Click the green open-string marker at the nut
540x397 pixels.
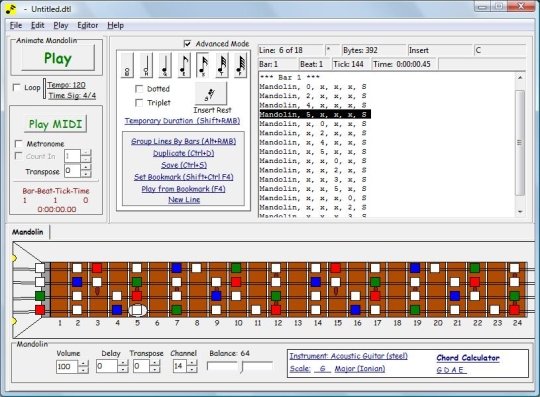tap(40, 296)
